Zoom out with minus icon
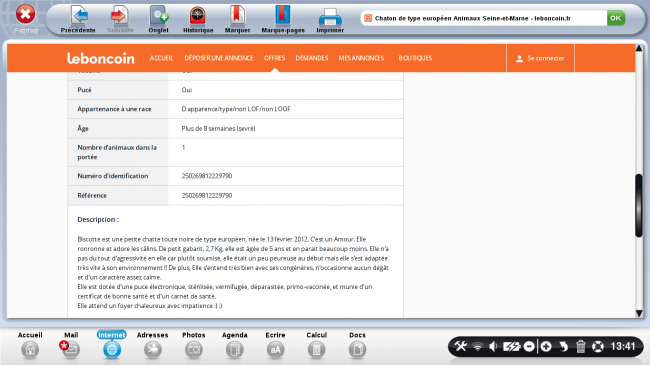The height and width of the screenshot is (365, 650). coord(529,346)
